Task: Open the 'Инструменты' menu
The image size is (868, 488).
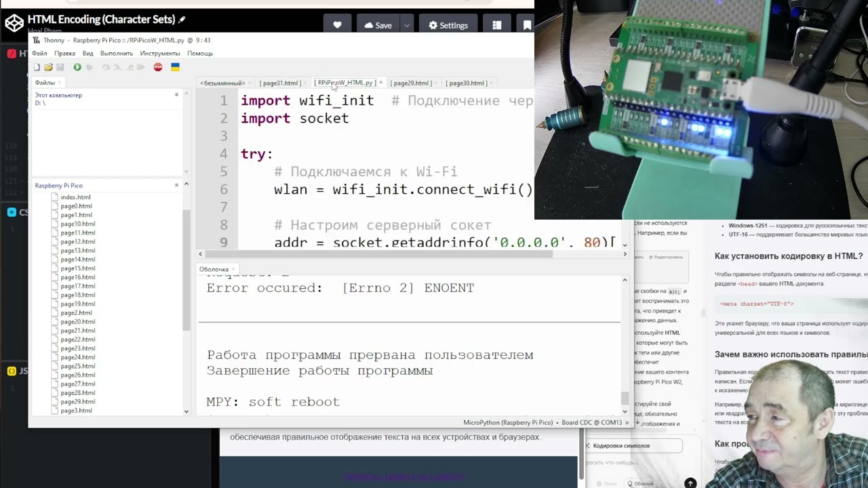Action: click(160, 53)
